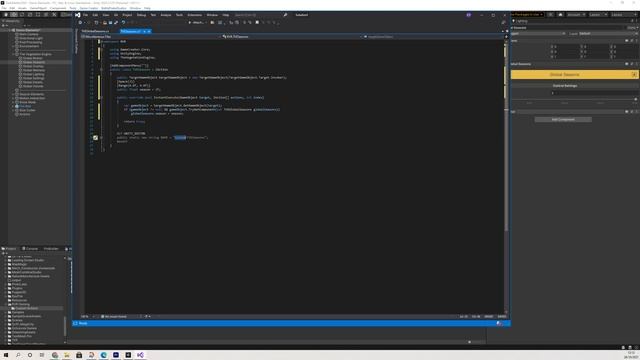Open the Global Seasons component help icon
The width and height of the screenshot is (640, 360).
click(627, 64)
